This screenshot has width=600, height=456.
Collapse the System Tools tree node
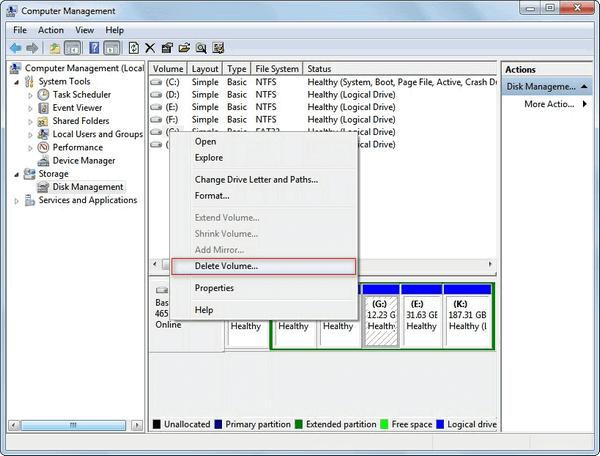click(16, 82)
